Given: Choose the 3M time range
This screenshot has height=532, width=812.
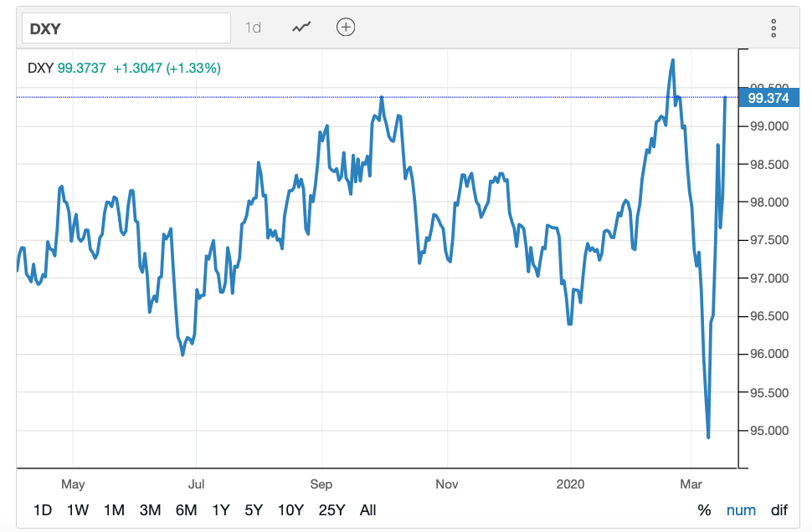Looking at the screenshot, I should (150, 510).
